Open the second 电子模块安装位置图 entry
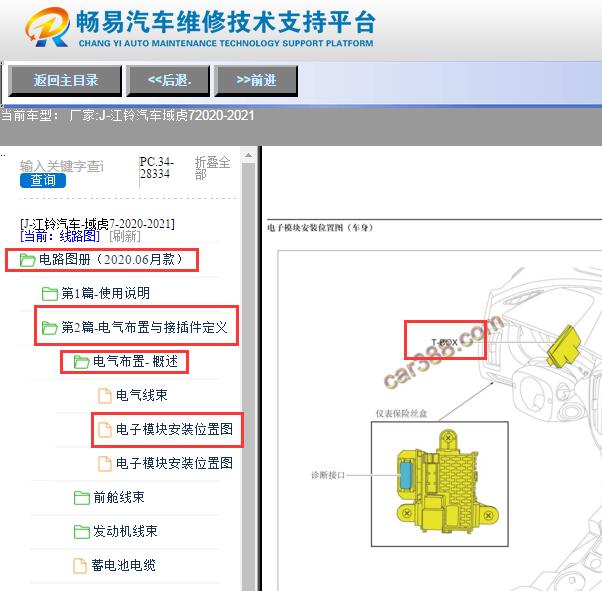Image resolution: width=602 pixels, height=591 pixels. click(174, 463)
